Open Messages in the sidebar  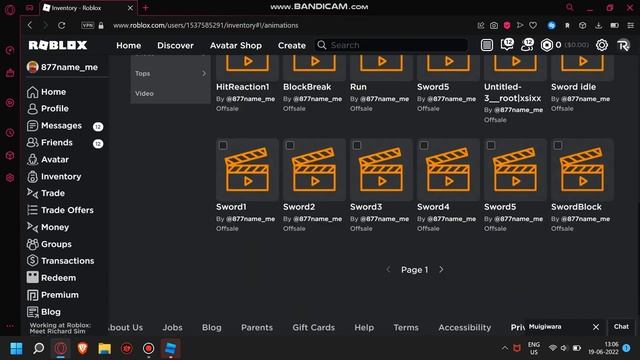click(54, 126)
